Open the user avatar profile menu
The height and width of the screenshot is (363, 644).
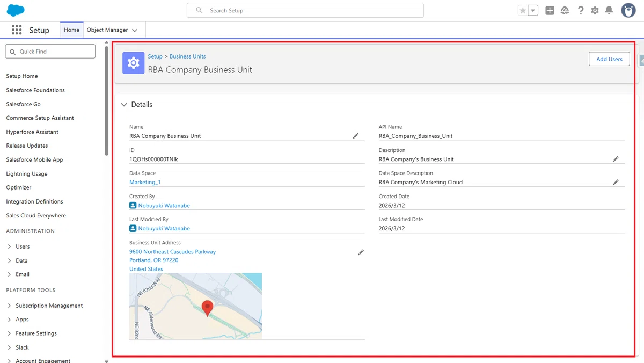(628, 10)
